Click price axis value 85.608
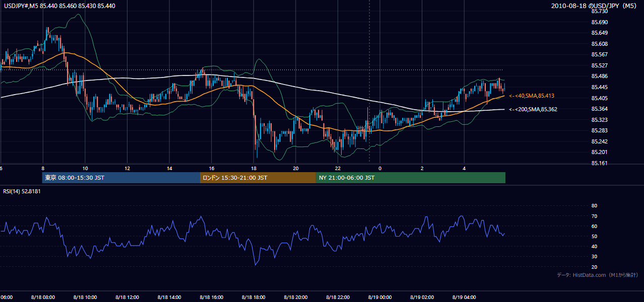 tap(599, 44)
